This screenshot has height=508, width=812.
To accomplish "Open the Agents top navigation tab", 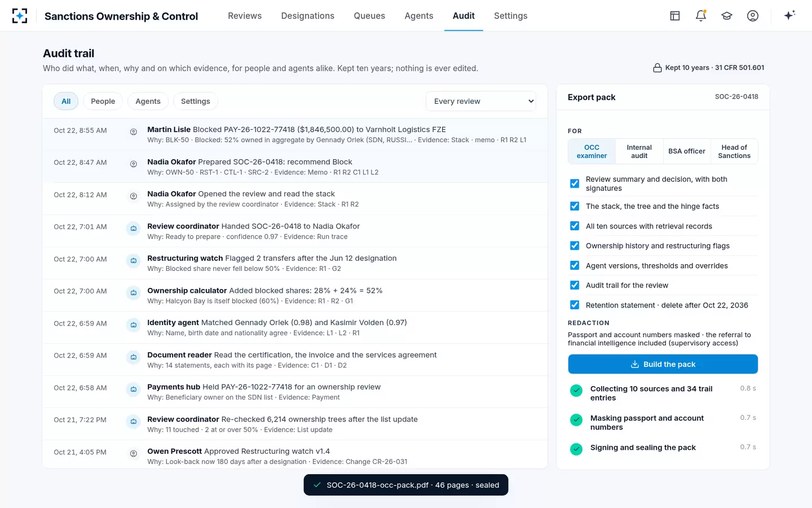I will pyautogui.click(x=419, y=16).
